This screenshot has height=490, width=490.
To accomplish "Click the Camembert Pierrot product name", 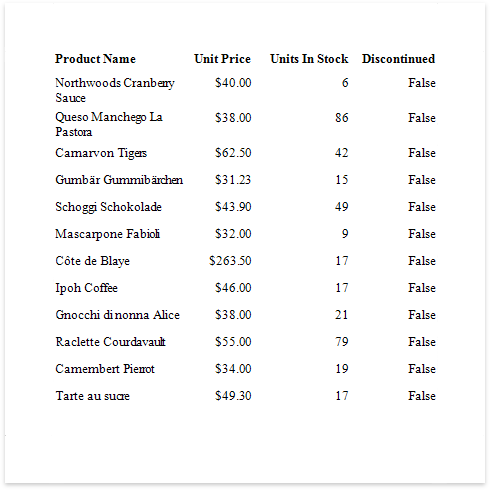I will coord(105,369).
